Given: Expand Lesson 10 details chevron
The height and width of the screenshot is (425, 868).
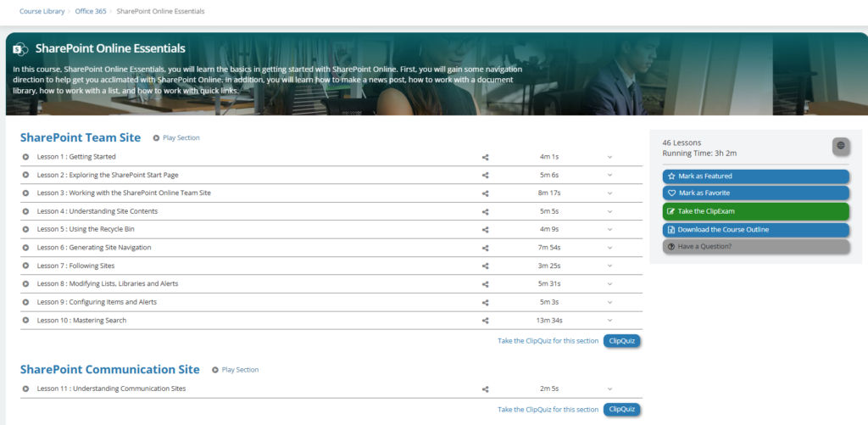Looking at the screenshot, I should (x=610, y=321).
